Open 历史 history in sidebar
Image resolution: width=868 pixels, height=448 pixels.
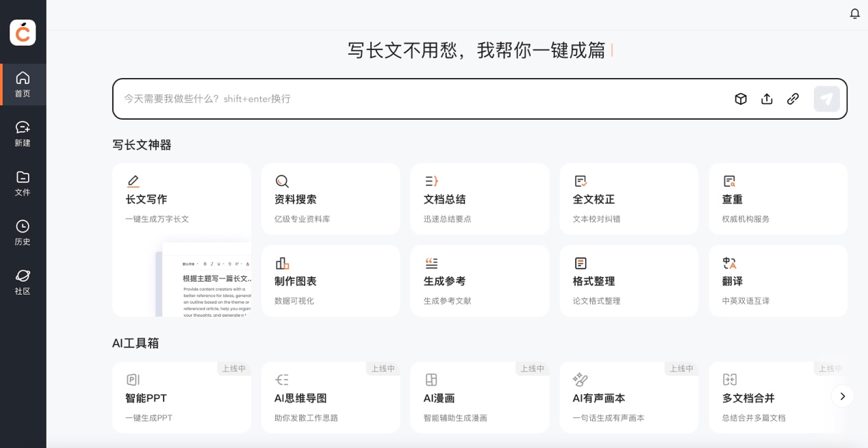(23, 233)
